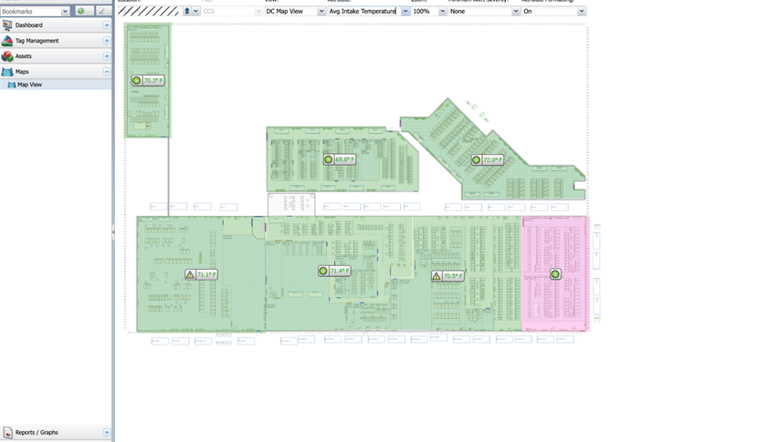This screenshot has height=442, width=768.
Task: Click the Dashboard monitor icon
Action: (x=7, y=25)
